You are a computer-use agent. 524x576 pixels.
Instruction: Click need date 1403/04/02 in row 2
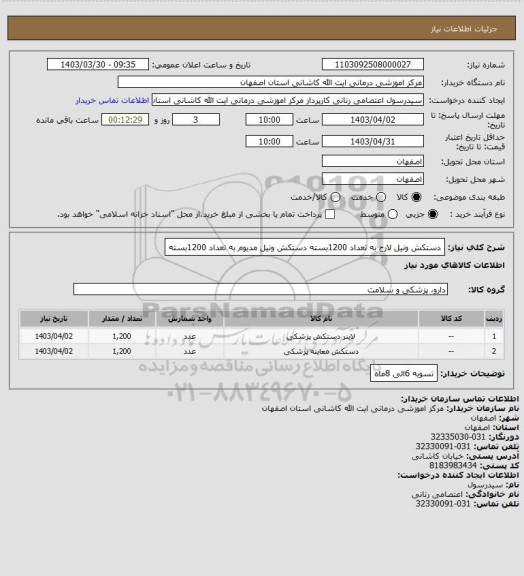pos(54,352)
